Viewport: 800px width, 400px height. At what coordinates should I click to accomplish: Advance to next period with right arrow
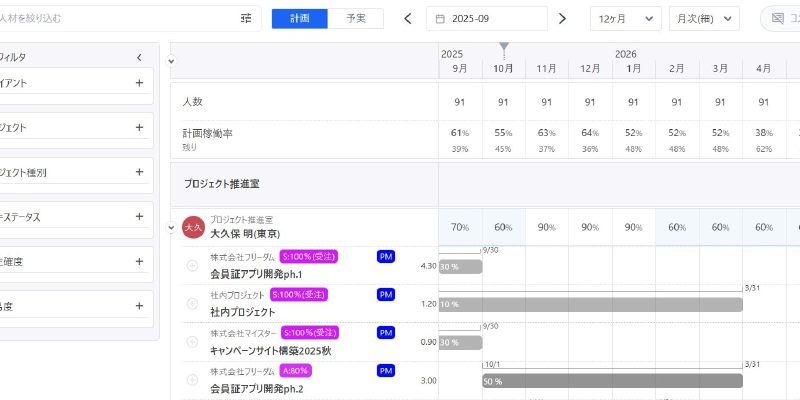tap(562, 19)
